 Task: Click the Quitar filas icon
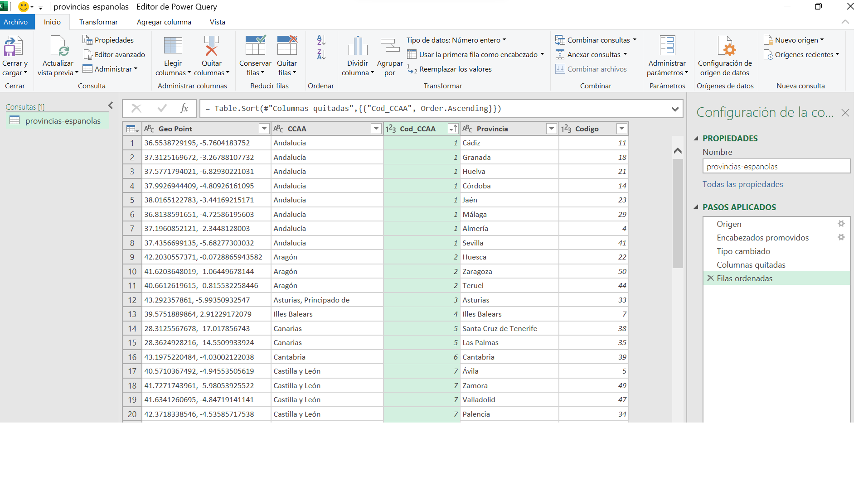(x=287, y=46)
